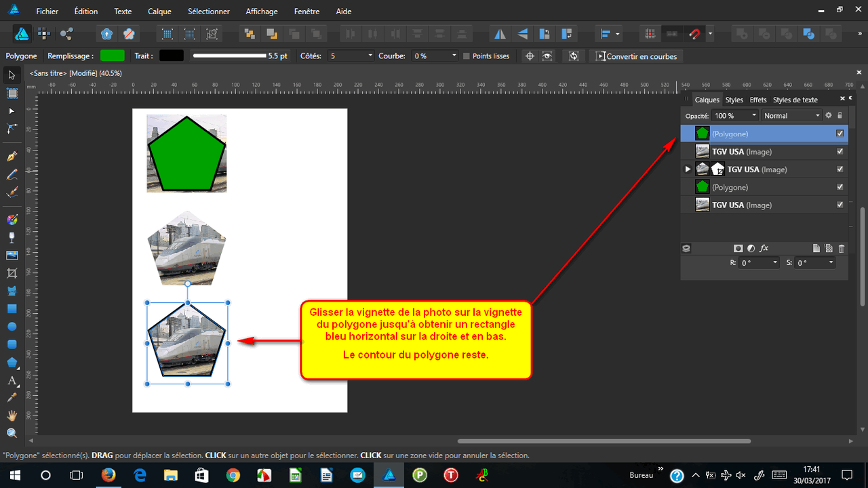Open the Courbe percentage dropdown
This screenshot has height=488, width=868.
[454, 56]
